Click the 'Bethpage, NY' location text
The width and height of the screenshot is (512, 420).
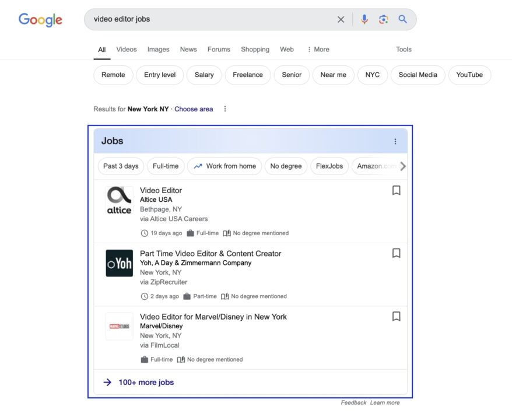point(161,209)
